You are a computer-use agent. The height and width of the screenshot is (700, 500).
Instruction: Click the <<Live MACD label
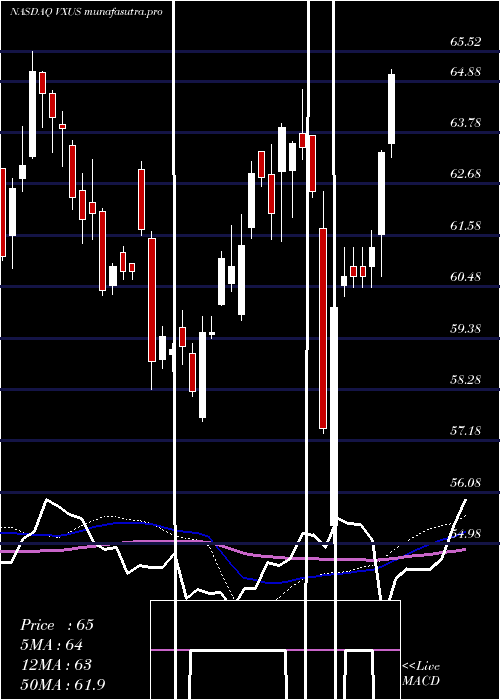pos(421,673)
